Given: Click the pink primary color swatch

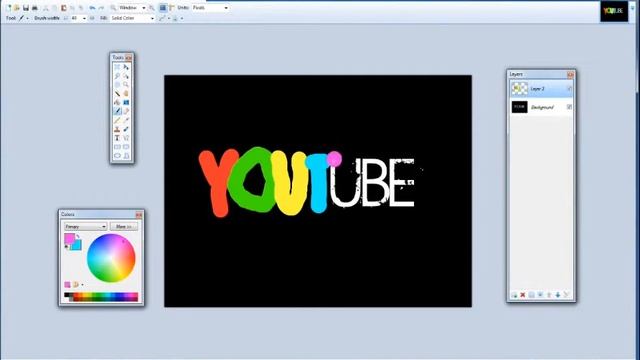Looking at the screenshot, I should [69, 238].
